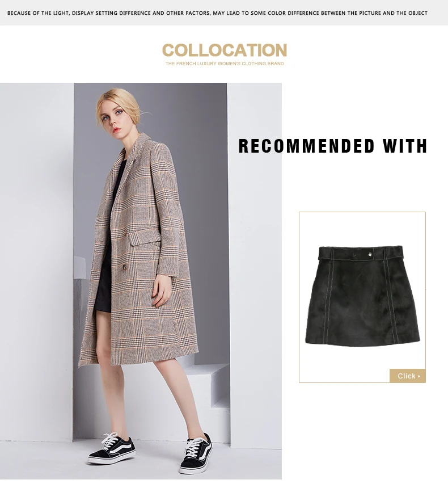Open the black suede mini skirt thumbnail
This screenshot has width=448, height=488.
click(x=362, y=296)
